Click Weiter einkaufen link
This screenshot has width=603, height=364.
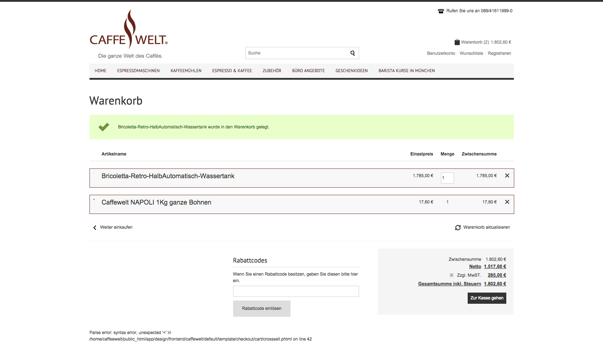[x=116, y=227]
